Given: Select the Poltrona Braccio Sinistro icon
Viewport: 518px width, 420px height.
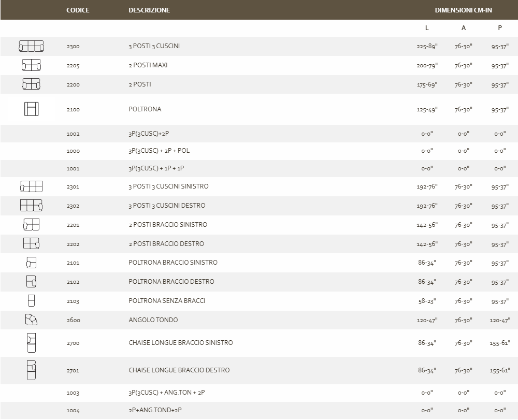Looking at the screenshot, I should click(x=31, y=263).
